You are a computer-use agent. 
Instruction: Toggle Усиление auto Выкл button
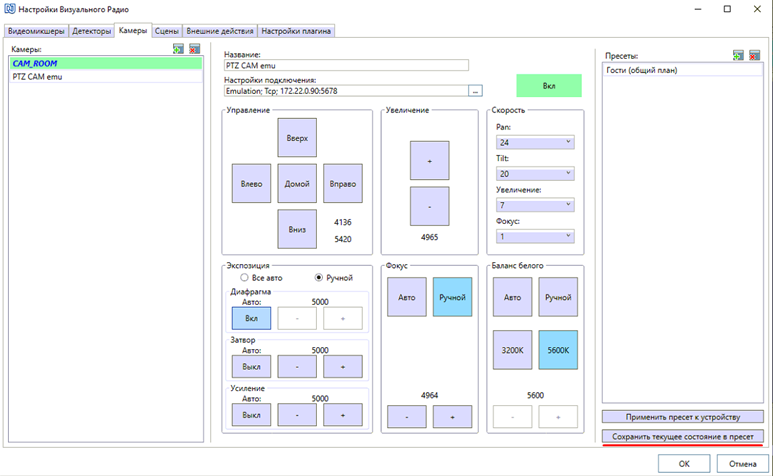click(x=251, y=415)
